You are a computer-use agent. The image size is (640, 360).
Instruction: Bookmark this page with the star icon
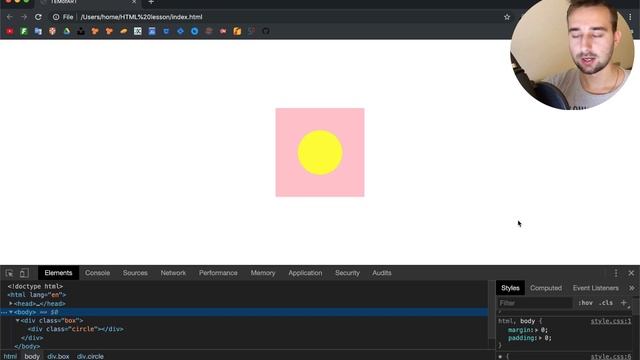point(507,17)
